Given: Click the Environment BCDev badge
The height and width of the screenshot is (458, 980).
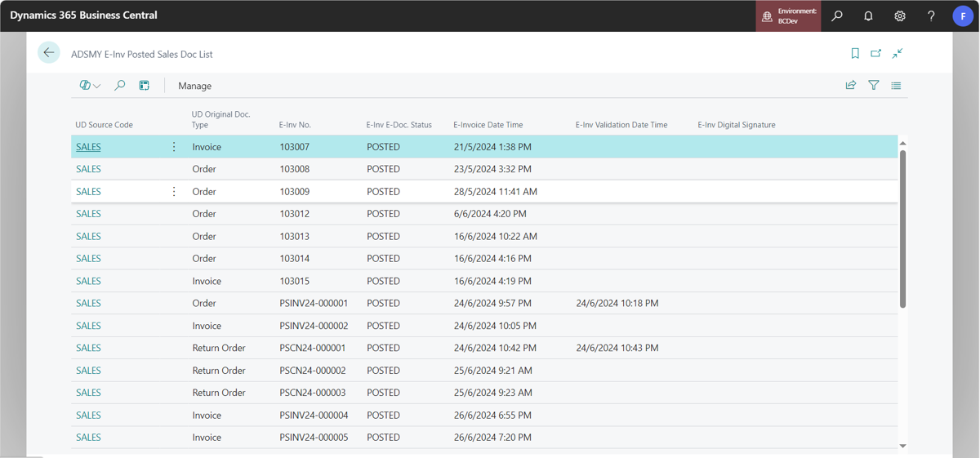Looking at the screenshot, I should [789, 16].
